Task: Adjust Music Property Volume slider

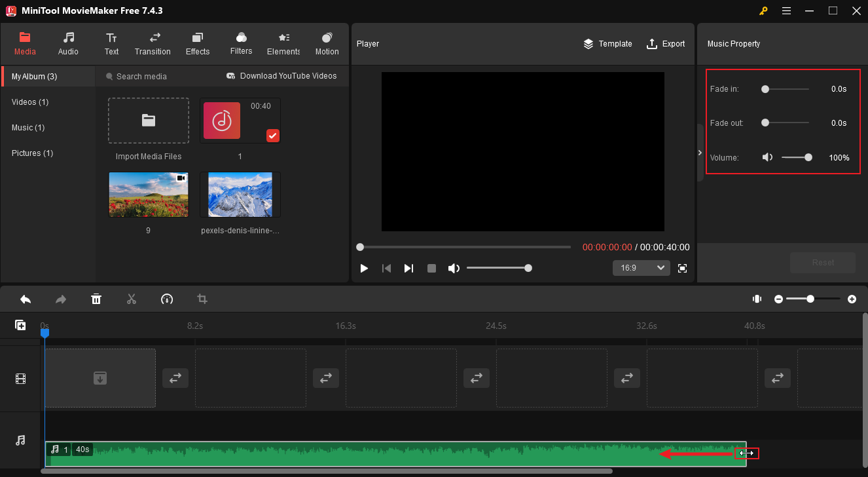Action: pyautogui.click(x=797, y=157)
